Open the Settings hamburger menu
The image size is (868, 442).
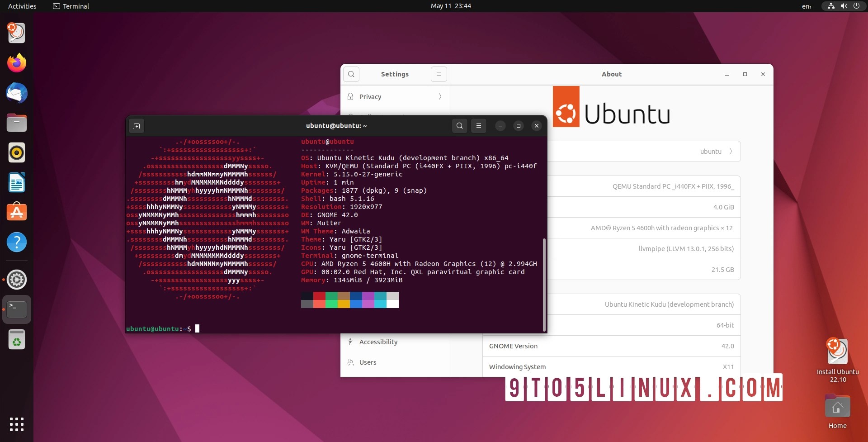tap(439, 74)
